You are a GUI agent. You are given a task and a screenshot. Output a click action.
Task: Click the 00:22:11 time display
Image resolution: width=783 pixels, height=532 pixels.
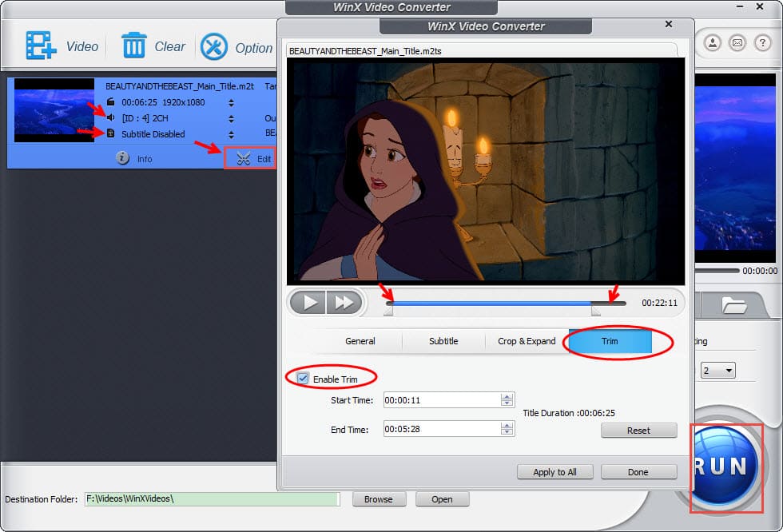coord(660,303)
